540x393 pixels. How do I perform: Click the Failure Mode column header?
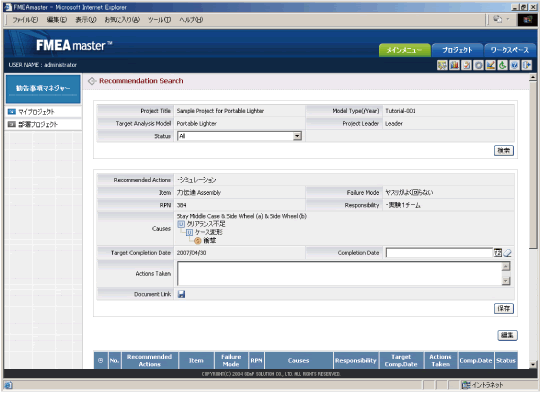tap(231, 361)
